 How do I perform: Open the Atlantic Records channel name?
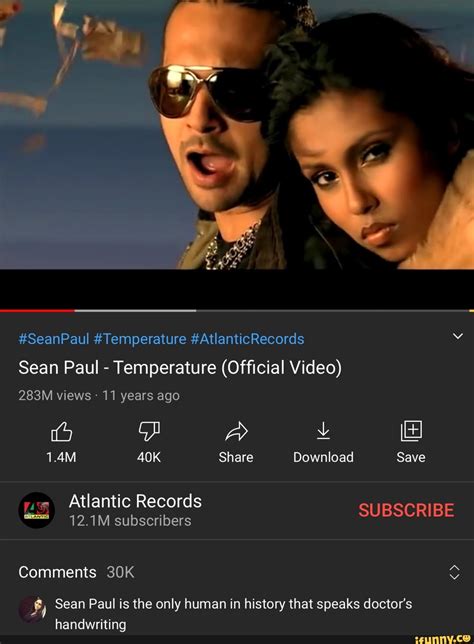135,501
